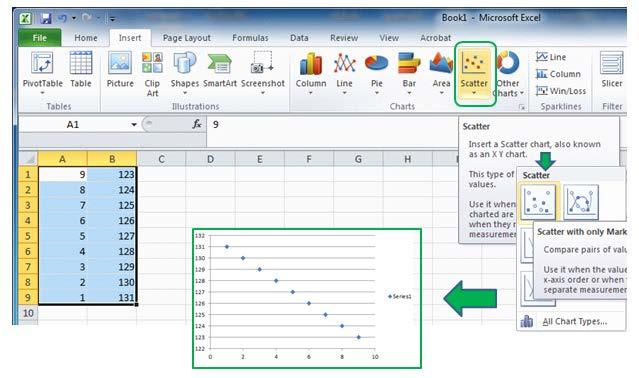Open Other Charts menu

point(508,73)
